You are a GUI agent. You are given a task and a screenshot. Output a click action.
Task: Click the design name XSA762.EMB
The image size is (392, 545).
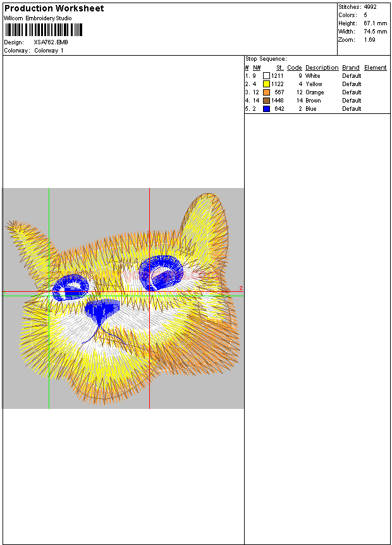51,42
